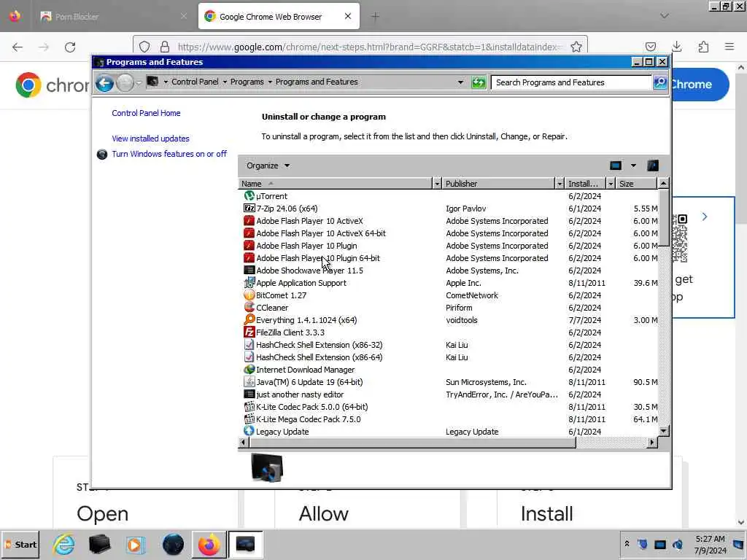Screen dimensions: 747x560
Task: Go back in Programs and Features window
Action: [104, 83]
